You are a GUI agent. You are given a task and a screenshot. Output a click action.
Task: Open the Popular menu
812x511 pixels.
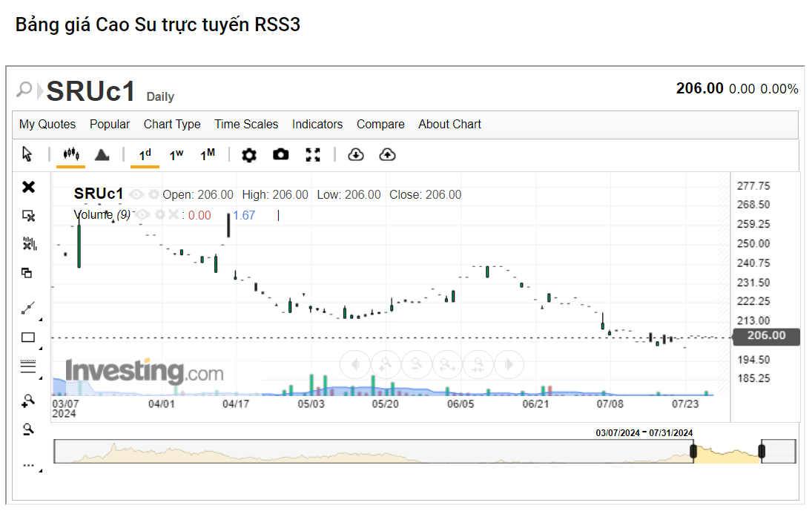click(109, 125)
